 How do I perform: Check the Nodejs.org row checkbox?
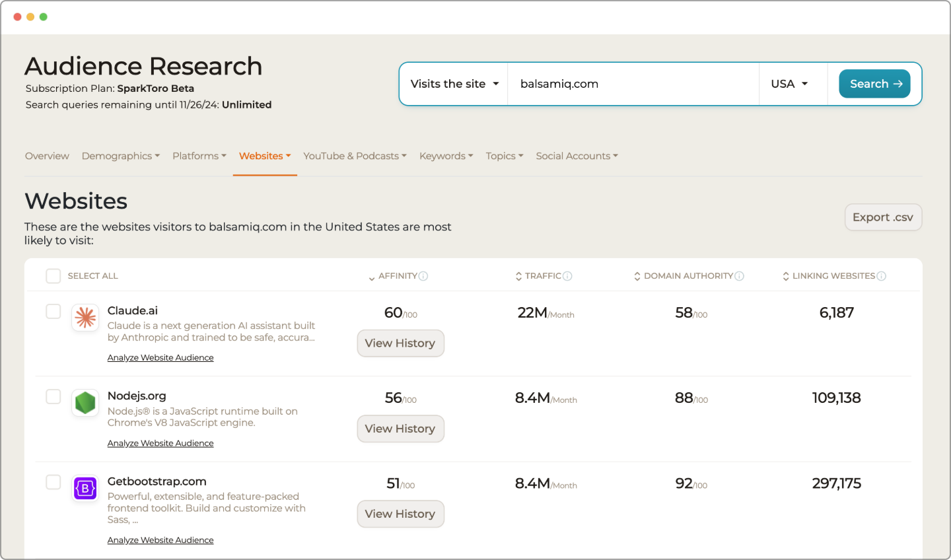[53, 396]
